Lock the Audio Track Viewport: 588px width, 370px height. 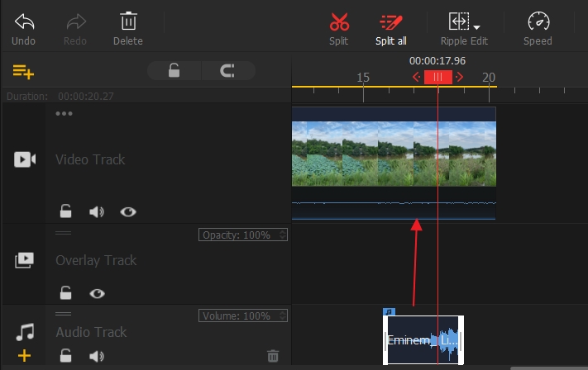[65, 356]
